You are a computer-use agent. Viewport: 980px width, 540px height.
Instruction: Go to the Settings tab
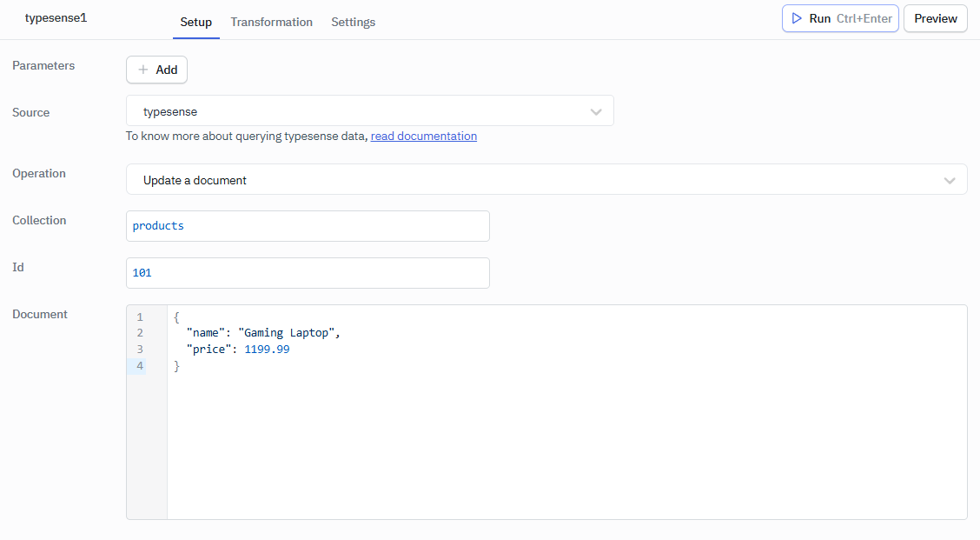(x=353, y=22)
